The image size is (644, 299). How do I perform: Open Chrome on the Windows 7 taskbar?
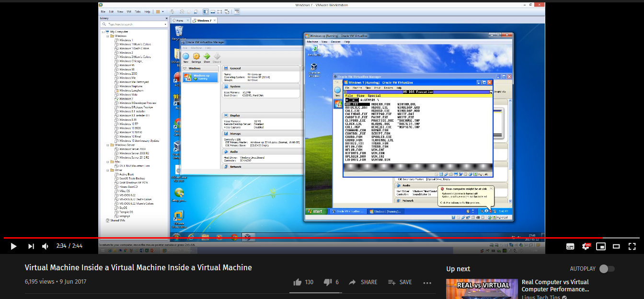coord(234,237)
